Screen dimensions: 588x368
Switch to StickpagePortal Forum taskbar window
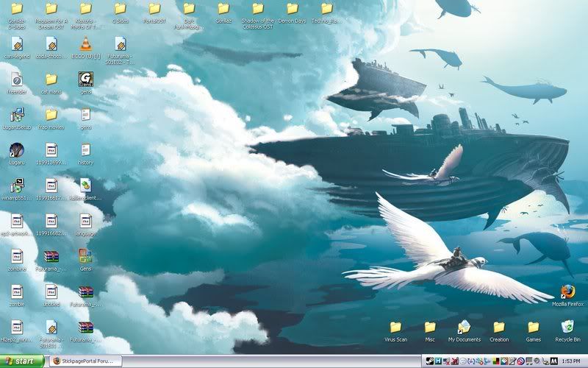coord(86,361)
